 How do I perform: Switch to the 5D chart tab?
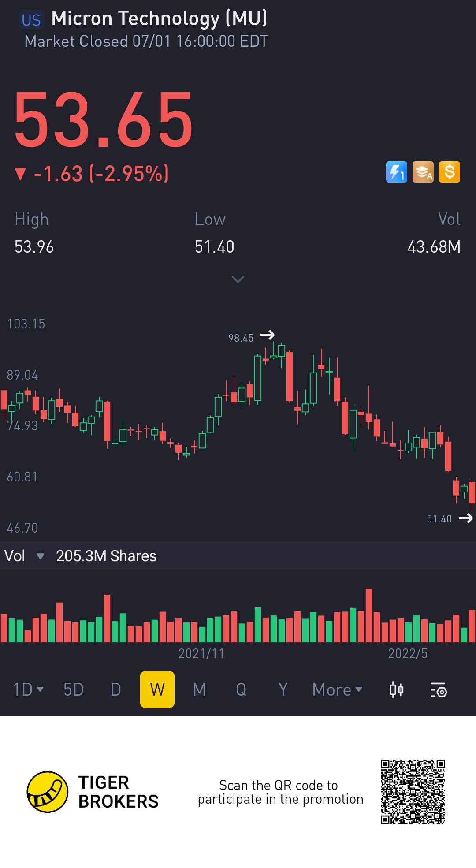point(74,689)
